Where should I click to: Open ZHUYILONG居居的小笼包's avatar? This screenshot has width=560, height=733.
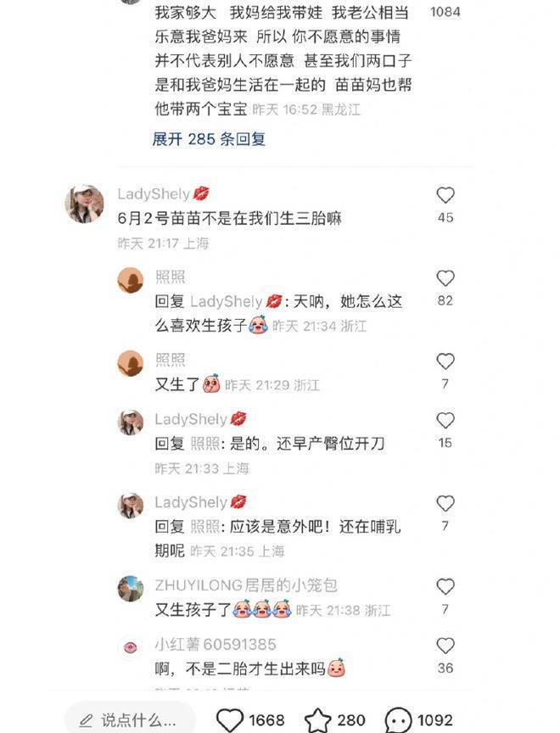131,589
